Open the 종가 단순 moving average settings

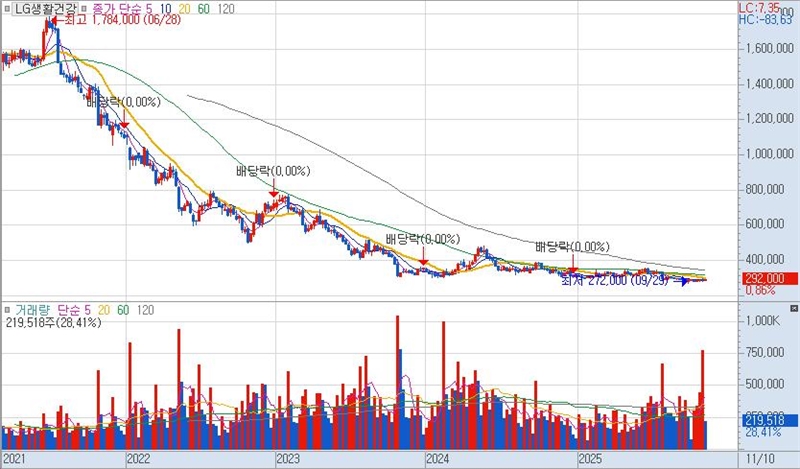click(x=115, y=8)
